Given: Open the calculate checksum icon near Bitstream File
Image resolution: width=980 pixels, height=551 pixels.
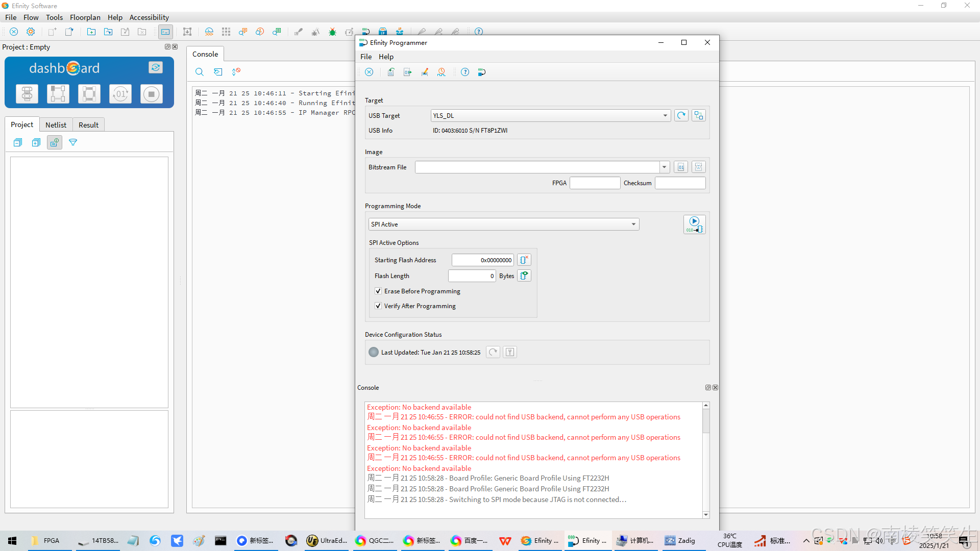Looking at the screenshot, I should 681,167.
